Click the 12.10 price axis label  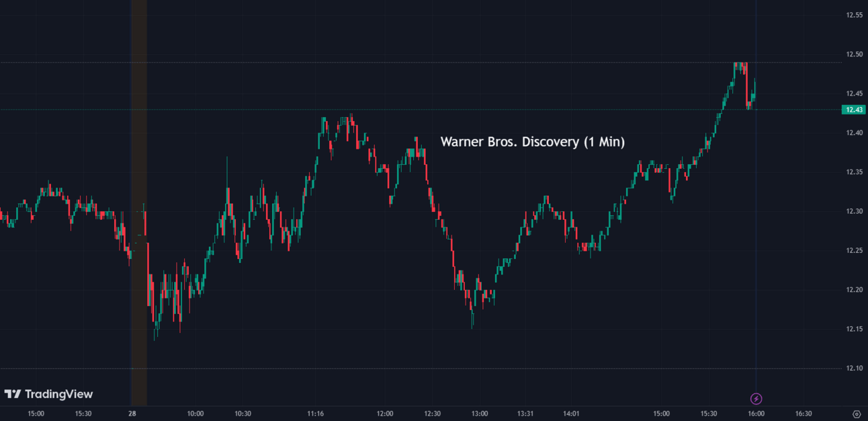click(x=855, y=369)
